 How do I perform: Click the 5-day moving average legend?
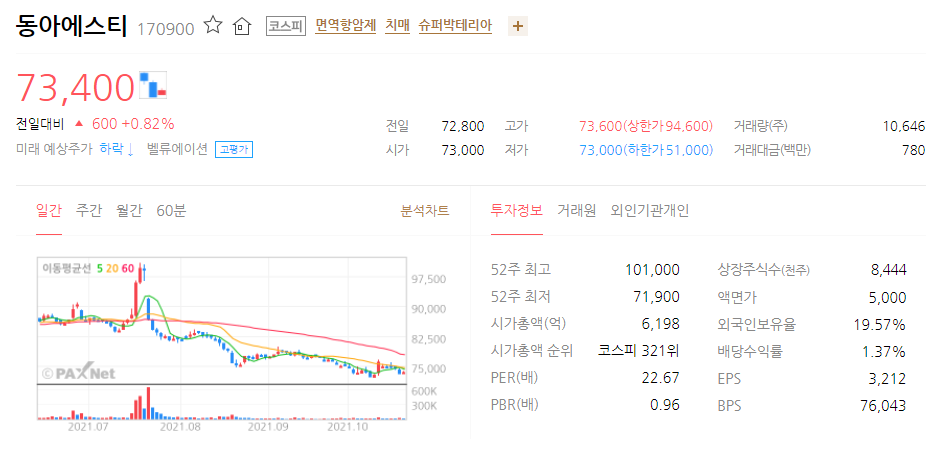click(x=99, y=268)
